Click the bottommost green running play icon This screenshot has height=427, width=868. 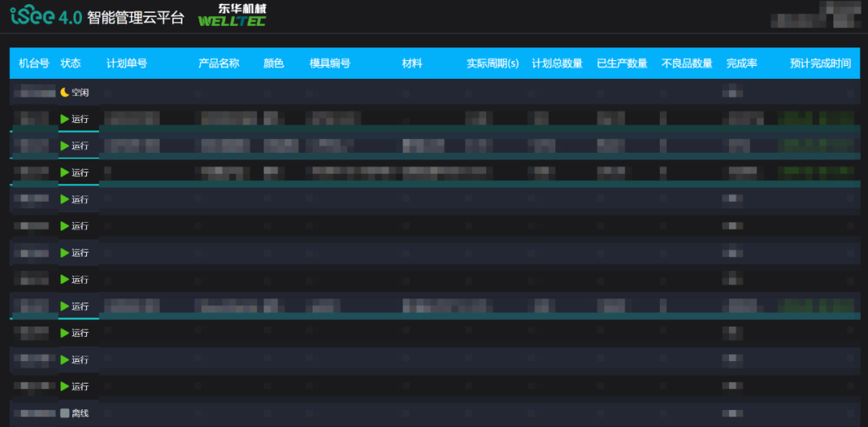pos(65,387)
